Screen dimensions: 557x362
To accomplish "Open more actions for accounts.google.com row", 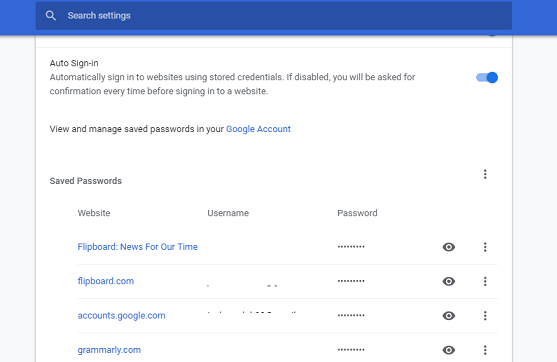I will point(485,315).
